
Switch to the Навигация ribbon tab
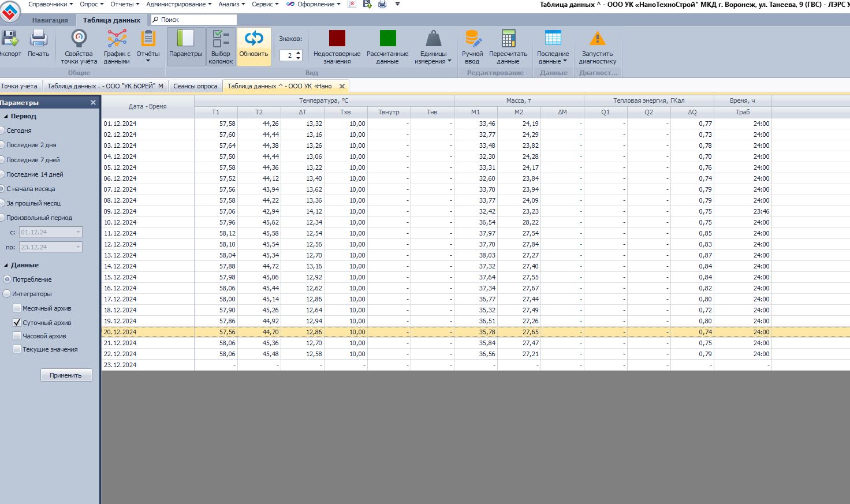click(x=50, y=20)
